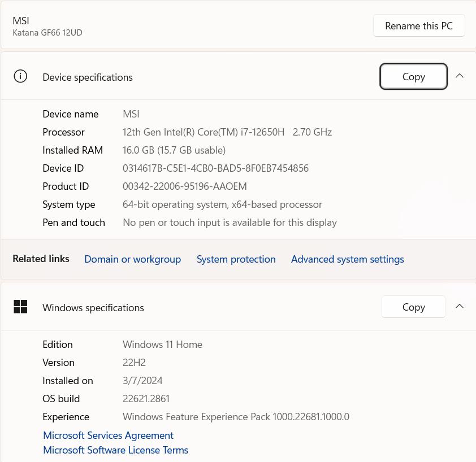Click the Device specifications info icon

click(20, 76)
